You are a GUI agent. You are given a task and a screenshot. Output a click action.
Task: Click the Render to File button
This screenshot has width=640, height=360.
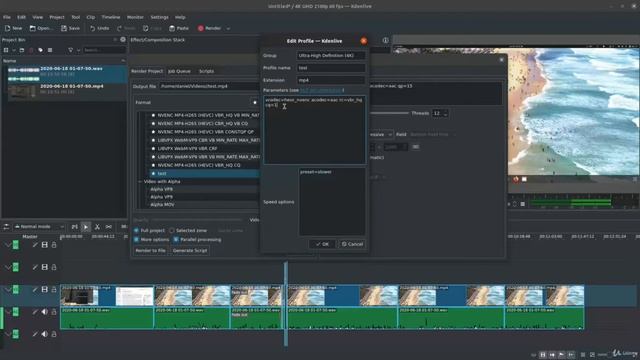pos(151,250)
